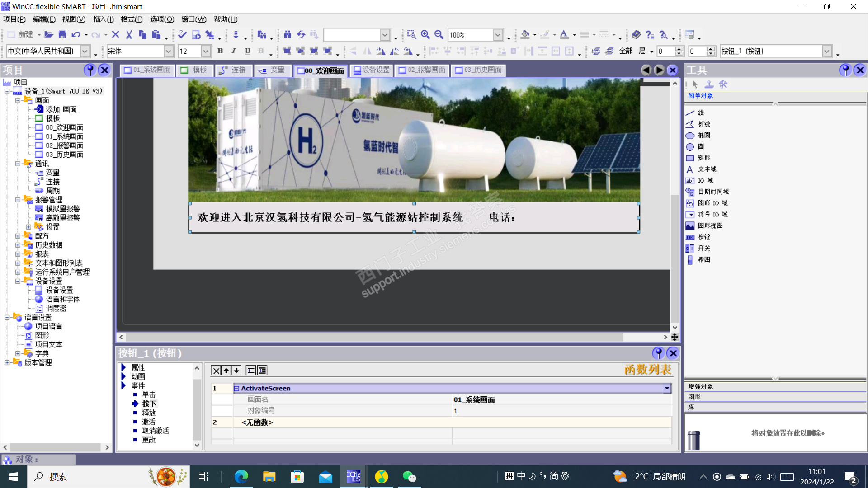Open the 插入(I) menu
The image size is (868, 488).
tap(103, 19)
